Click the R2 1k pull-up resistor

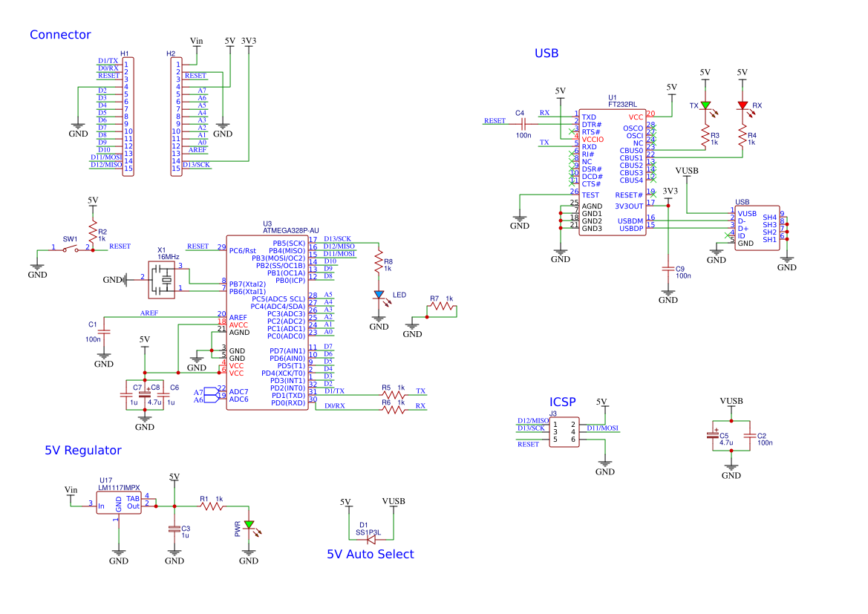(93, 232)
